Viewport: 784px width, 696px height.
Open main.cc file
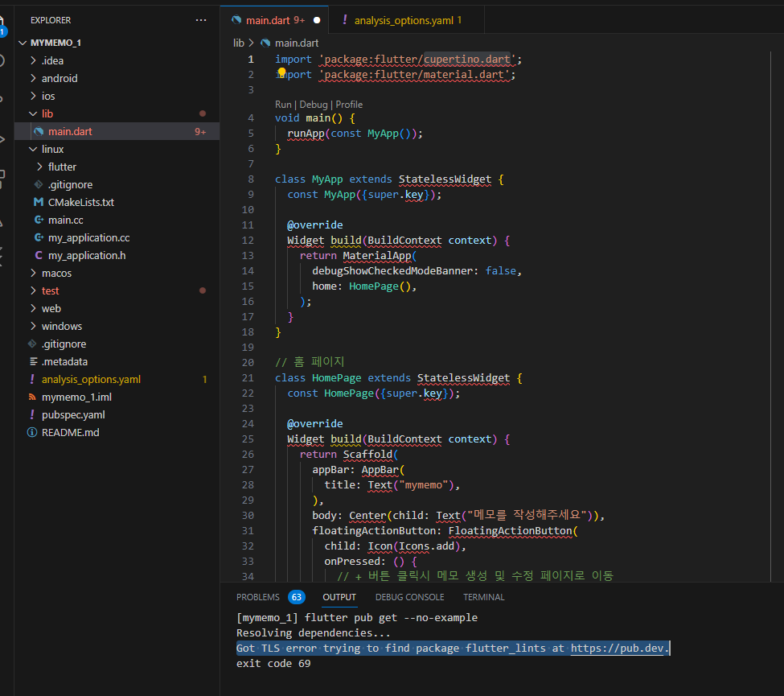click(x=117, y=220)
